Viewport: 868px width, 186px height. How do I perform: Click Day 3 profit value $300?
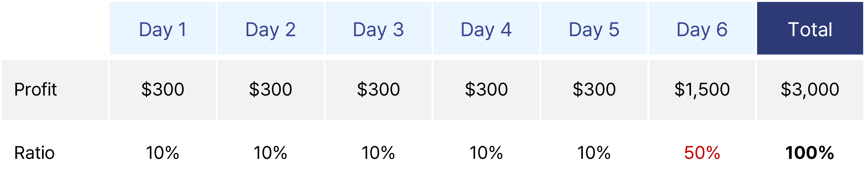tap(378, 90)
